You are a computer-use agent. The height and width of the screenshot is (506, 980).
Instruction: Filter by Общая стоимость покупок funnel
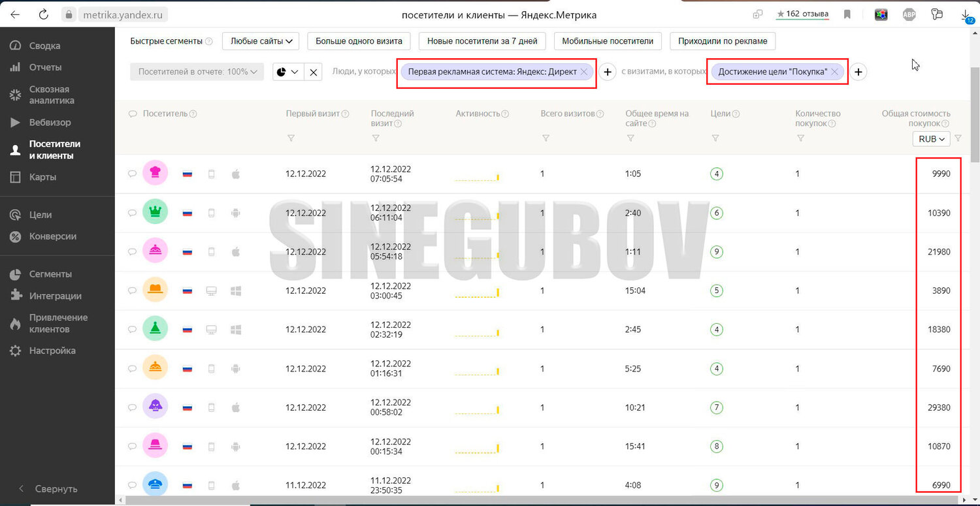click(x=958, y=138)
